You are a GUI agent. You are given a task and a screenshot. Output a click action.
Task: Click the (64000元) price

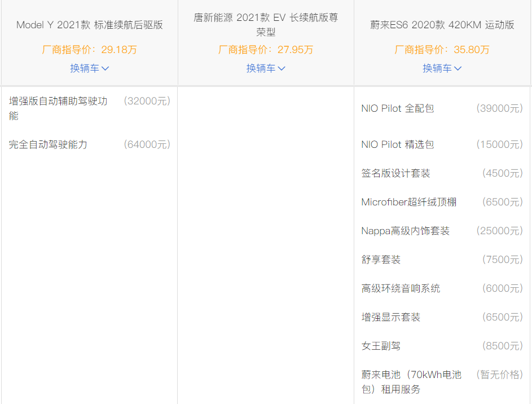pos(147,144)
